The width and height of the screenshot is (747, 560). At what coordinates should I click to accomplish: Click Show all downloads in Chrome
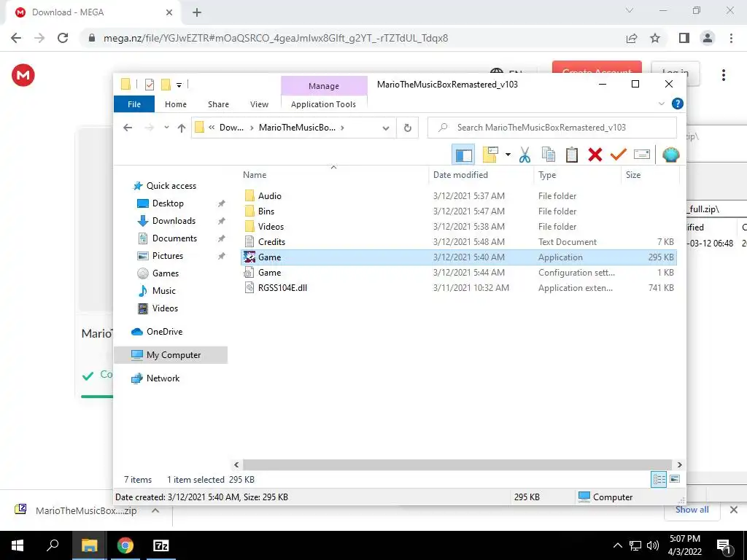pyautogui.click(x=692, y=510)
